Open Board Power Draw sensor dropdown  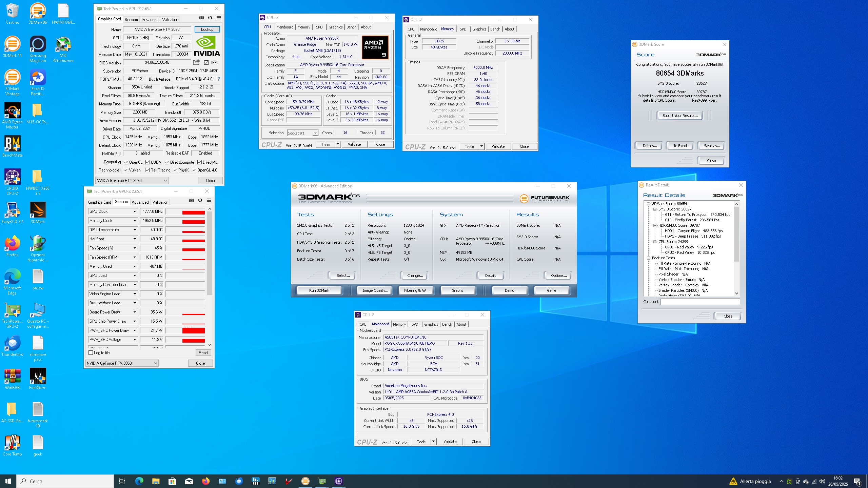coord(135,312)
